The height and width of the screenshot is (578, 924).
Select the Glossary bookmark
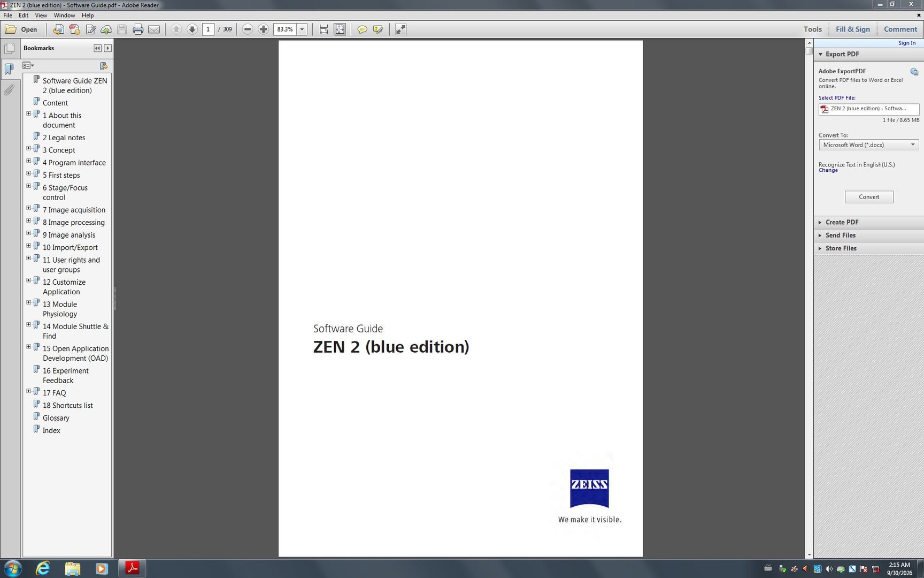(x=56, y=418)
